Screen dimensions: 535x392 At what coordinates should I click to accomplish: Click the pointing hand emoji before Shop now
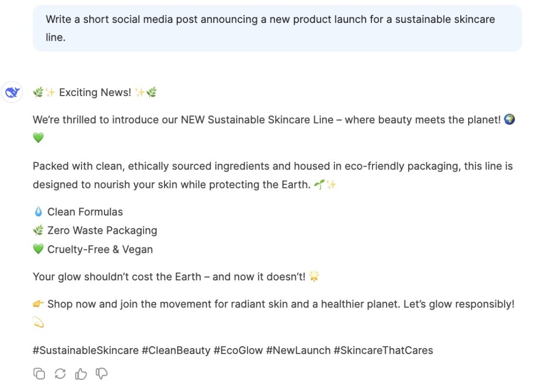pos(38,304)
